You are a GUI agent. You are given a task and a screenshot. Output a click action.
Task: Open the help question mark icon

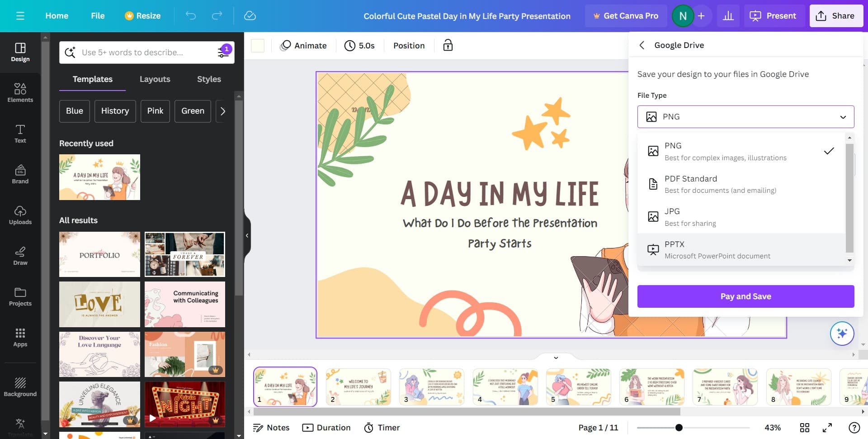854,428
